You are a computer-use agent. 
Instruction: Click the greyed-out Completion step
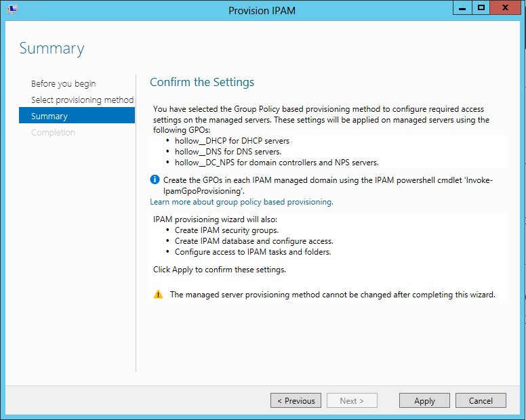tap(53, 133)
